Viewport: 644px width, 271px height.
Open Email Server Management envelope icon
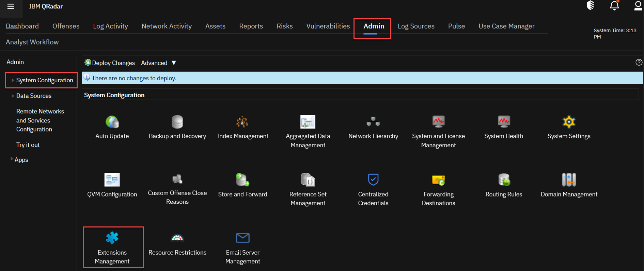point(242,238)
